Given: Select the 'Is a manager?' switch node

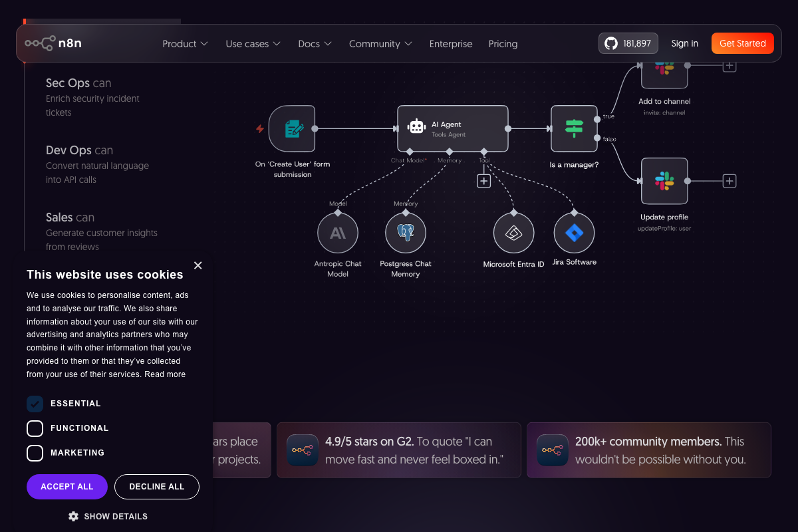Looking at the screenshot, I should click(x=574, y=128).
